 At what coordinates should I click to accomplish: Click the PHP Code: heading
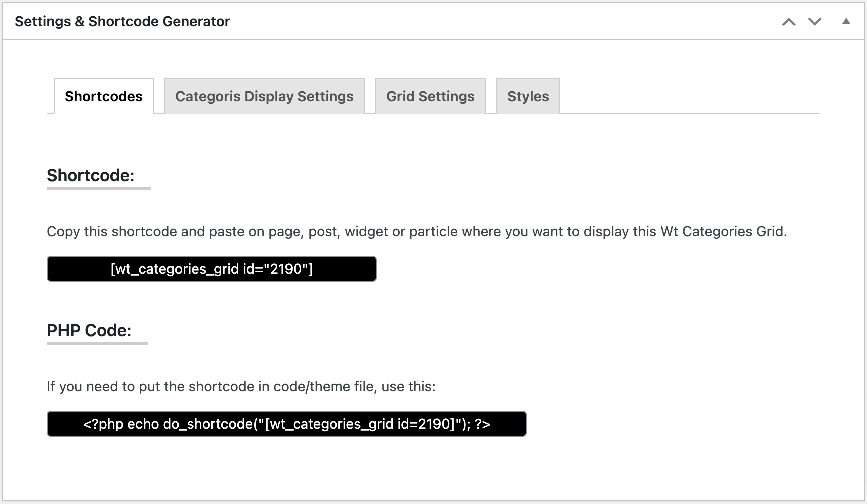tap(89, 330)
